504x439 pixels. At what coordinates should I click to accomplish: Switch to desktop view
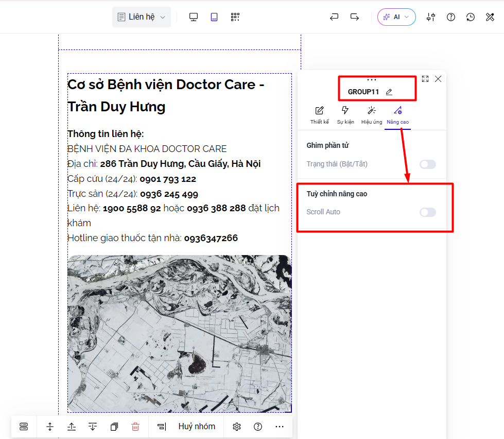tap(194, 17)
